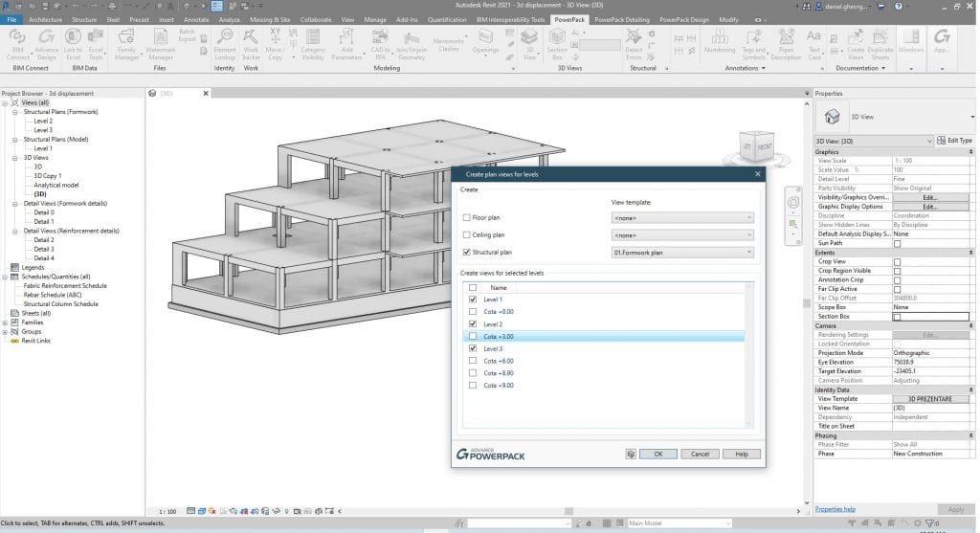The width and height of the screenshot is (980, 533).
Task: Switch to Structure ribbon tab
Action: click(x=84, y=19)
